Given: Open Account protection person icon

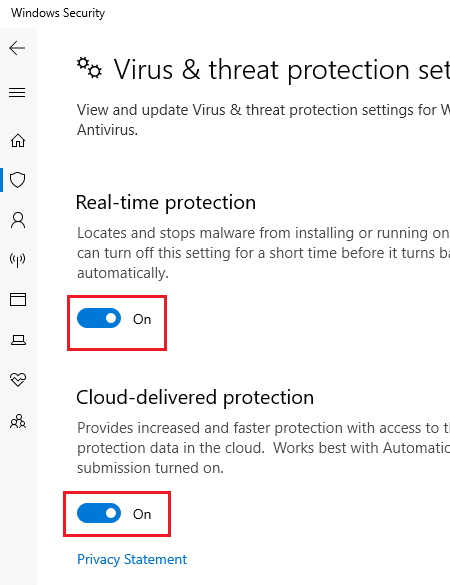Looking at the screenshot, I should click(x=18, y=220).
